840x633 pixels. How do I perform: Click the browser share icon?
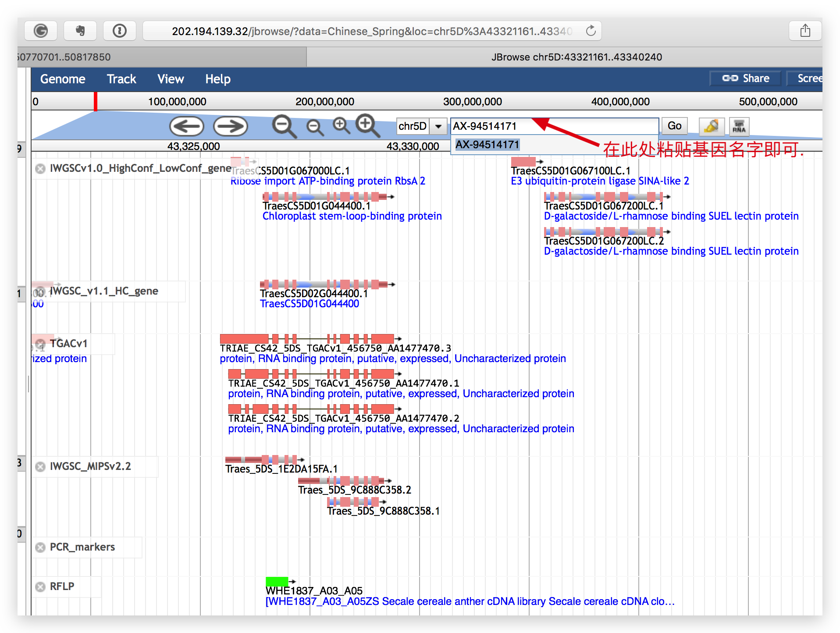pos(805,31)
